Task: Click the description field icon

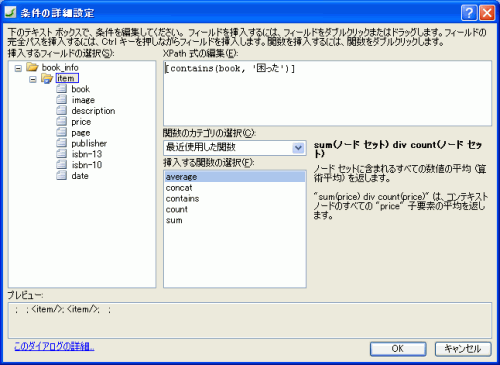Action: [62, 110]
